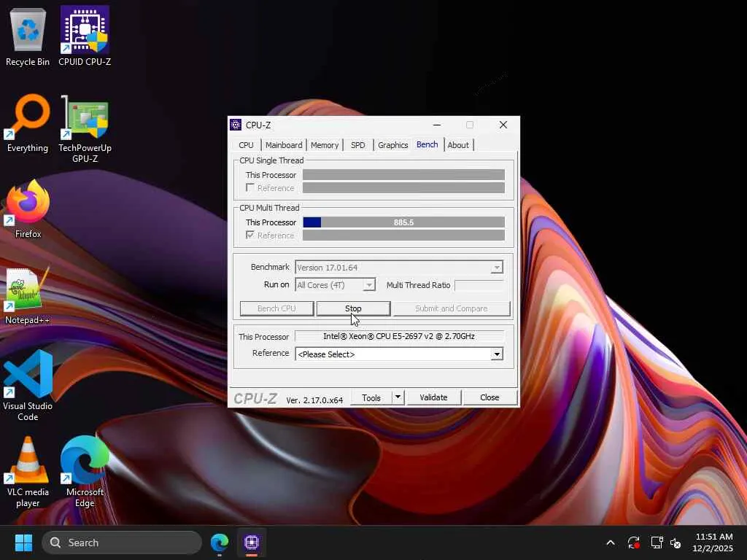This screenshot has height=560, width=747.
Task: Expand the Reference processor dropdown
Action: [x=496, y=354]
